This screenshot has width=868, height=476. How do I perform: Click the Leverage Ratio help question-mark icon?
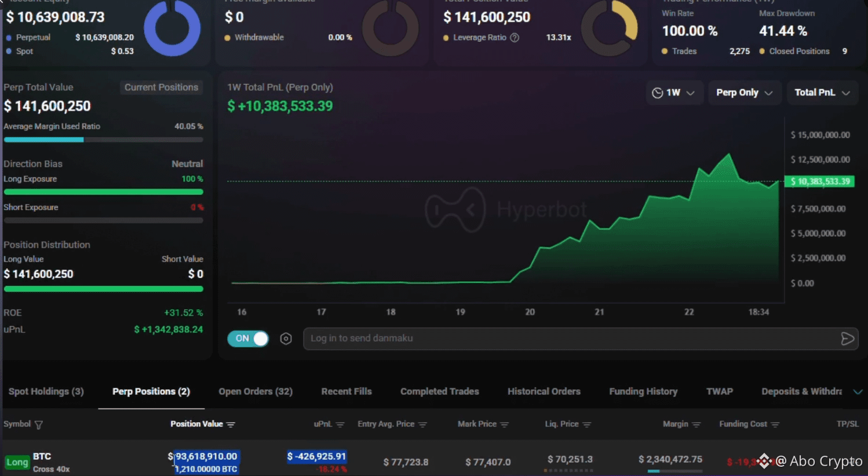click(x=515, y=38)
